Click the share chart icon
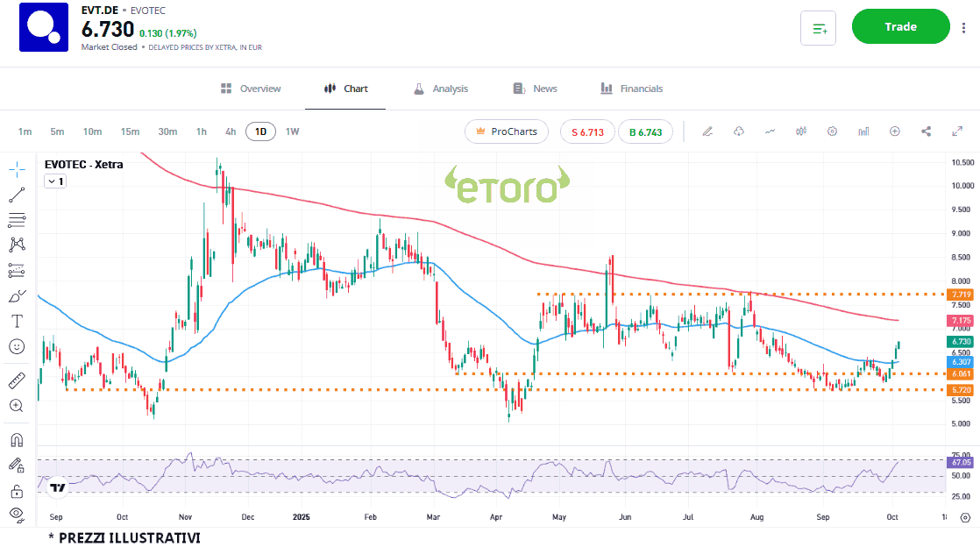The image size is (980, 547). 926,131
